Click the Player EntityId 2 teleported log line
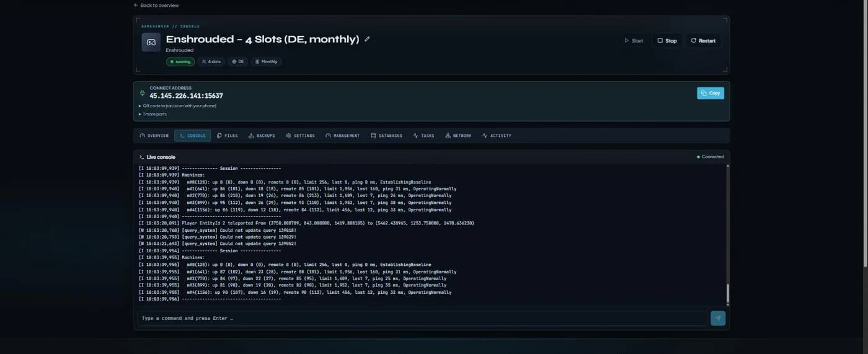 pos(306,223)
